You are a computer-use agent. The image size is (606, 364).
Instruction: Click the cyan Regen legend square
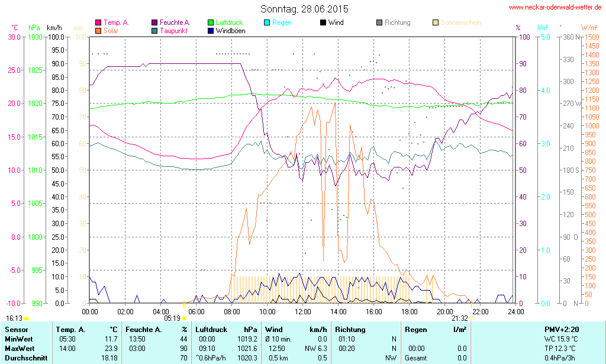point(267,22)
